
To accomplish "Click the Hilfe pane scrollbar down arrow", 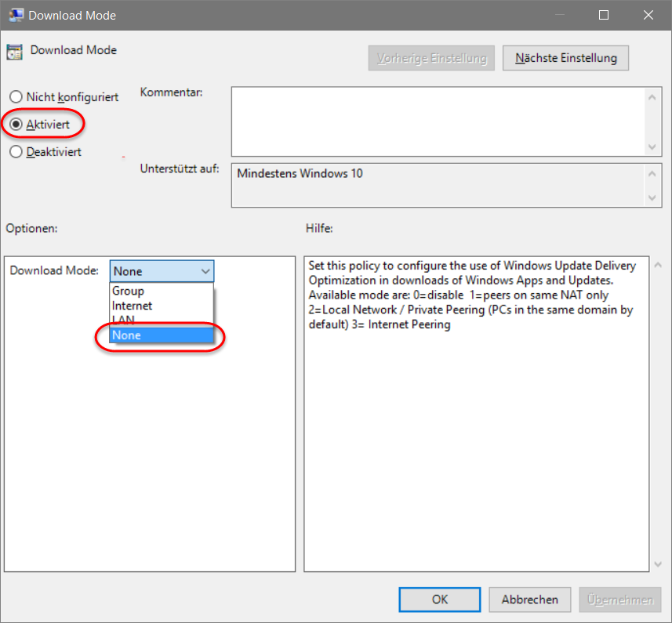I will [658, 563].
